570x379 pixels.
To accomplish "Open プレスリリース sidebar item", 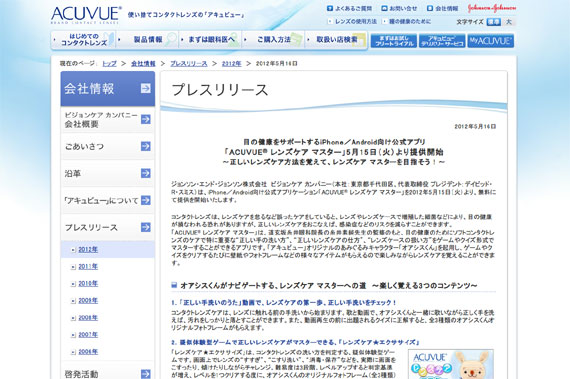I will [x=108, y=227].
